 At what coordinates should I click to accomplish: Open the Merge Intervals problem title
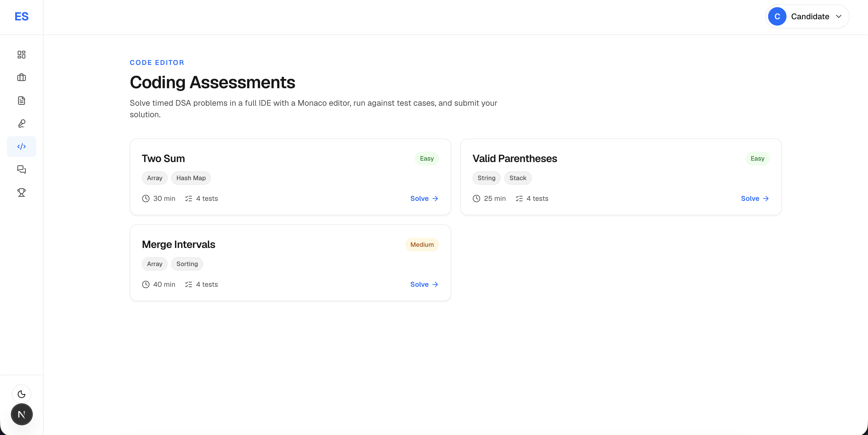click(178, 245)
